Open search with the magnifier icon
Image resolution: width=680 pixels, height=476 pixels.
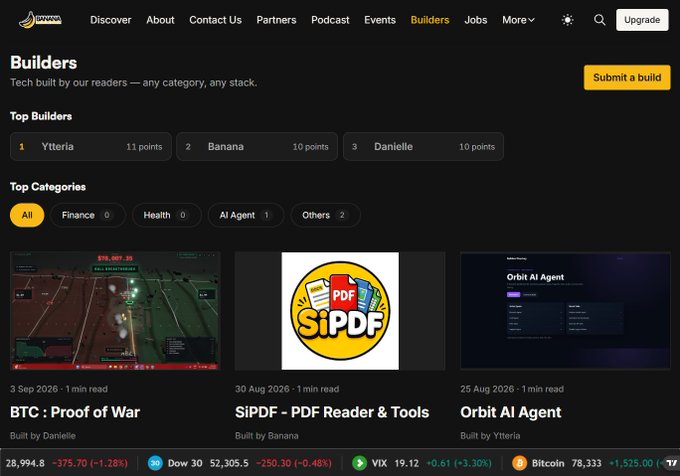coord(599,20)
